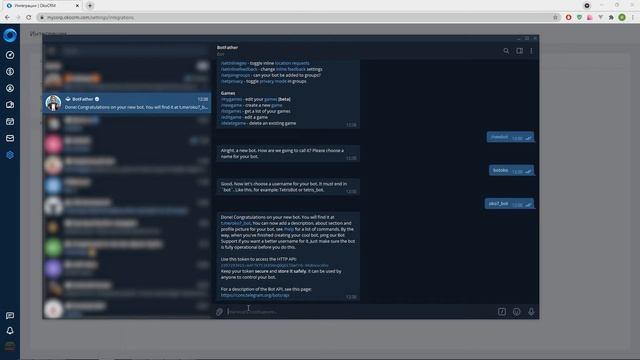Click the /editgame command link
The image size is (640, 360).
[x=231, y=117]
